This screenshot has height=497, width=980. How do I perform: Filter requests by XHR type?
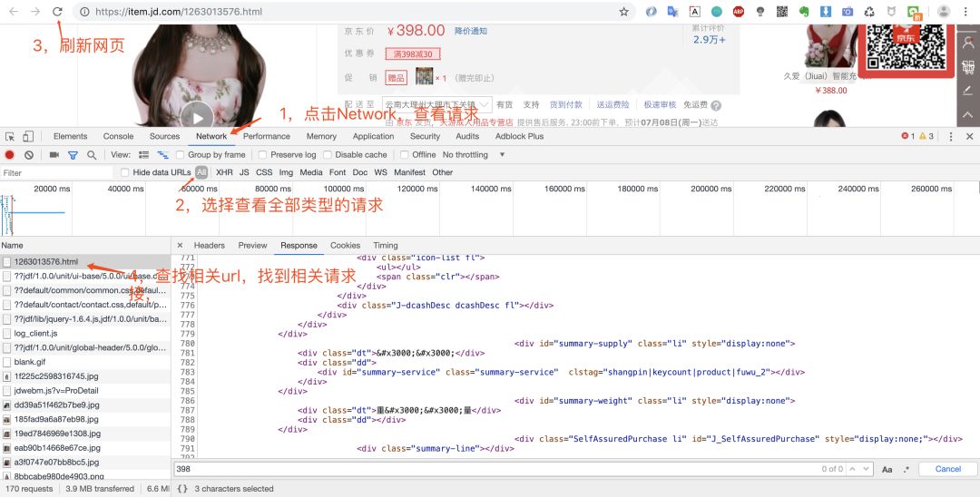(x=224, y=172)
